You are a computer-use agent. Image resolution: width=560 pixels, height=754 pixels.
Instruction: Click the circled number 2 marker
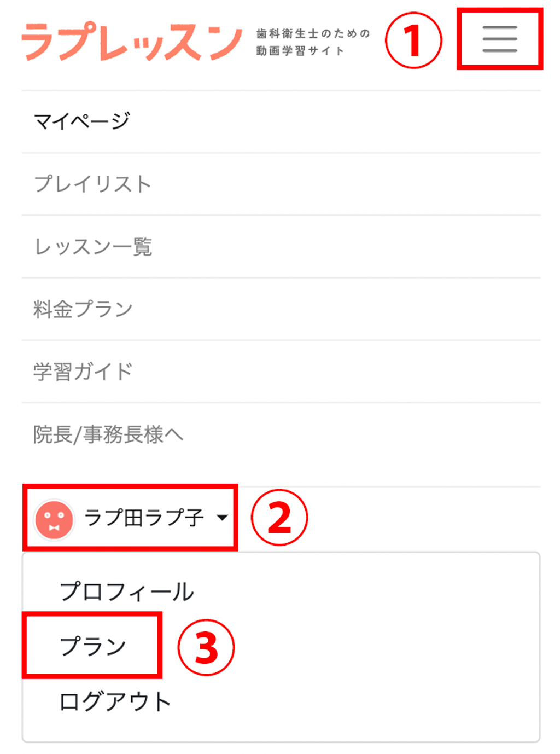click(x=279, y=518)
